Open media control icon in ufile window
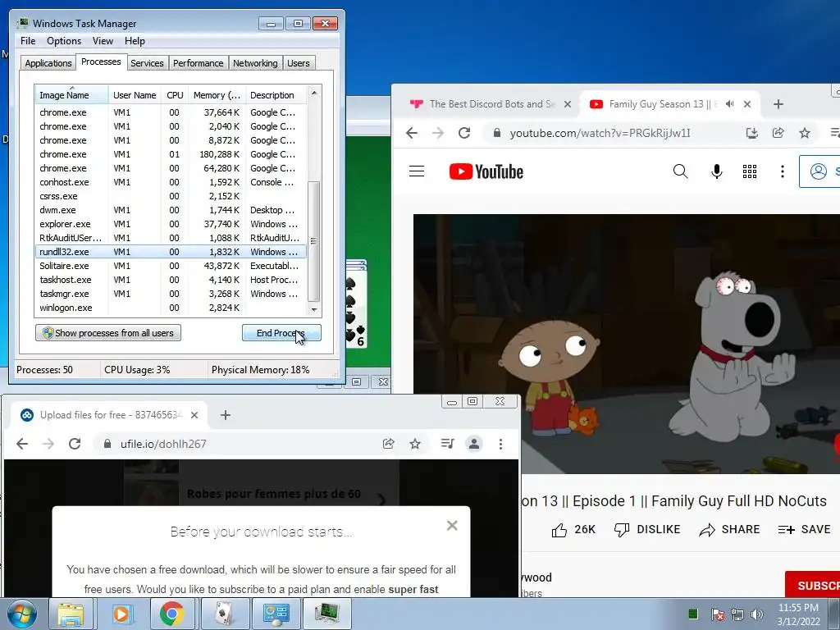Image resolution: width=840 pixels, height=630 pixels. [447, 444]
